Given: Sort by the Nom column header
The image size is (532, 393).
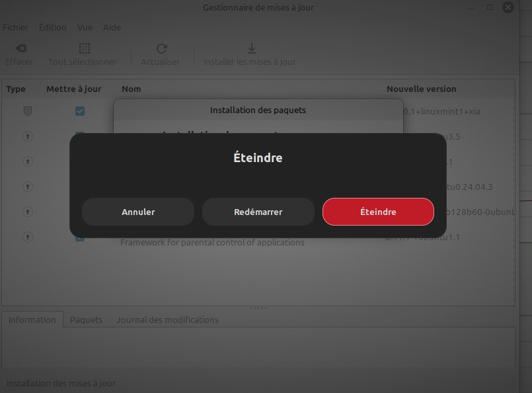Looking at the screenshot, I should 132,89.
